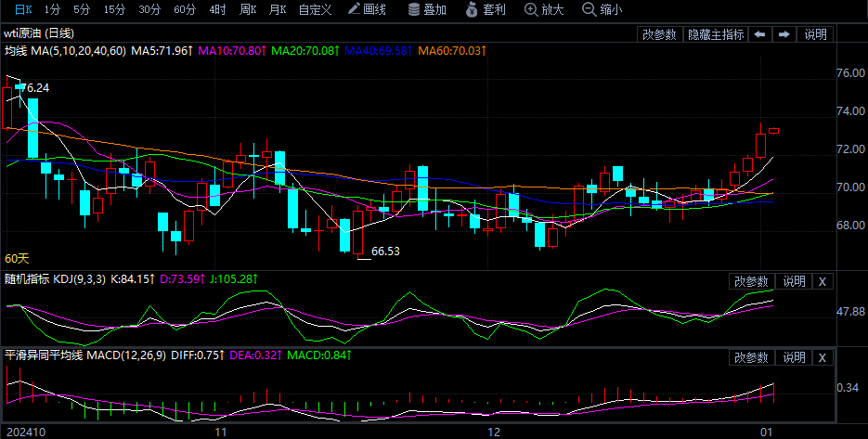This screenshot has width=868, height=439.
Task: Click 改参数 in the KDJ panel
Action: tap(751, 281)
